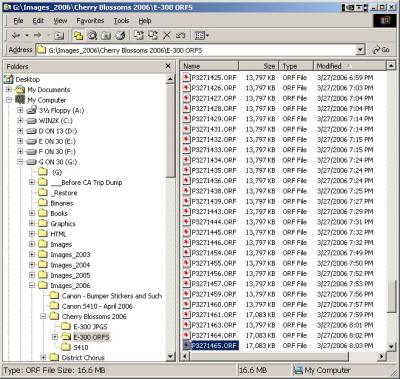The width and height of the screenshot is (400, 379).
Task: Click the S410 folder icon
Action: point(66,347)
